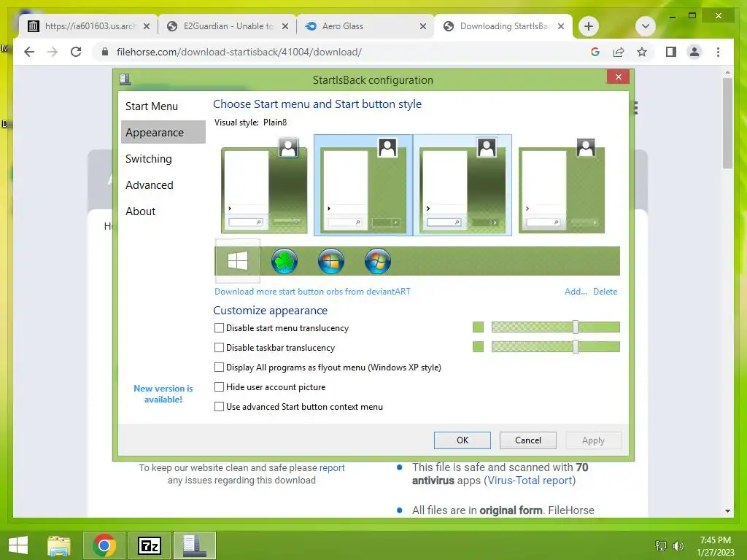Screen dimensions: 747x560
Task: Click the Chrome address bar URL
Action: tap(239, 52)
